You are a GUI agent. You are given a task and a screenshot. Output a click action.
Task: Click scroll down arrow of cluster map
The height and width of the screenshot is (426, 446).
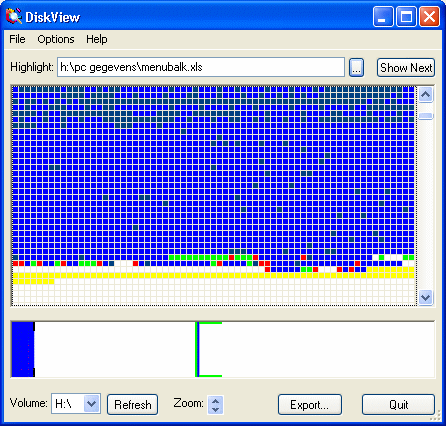425,297
